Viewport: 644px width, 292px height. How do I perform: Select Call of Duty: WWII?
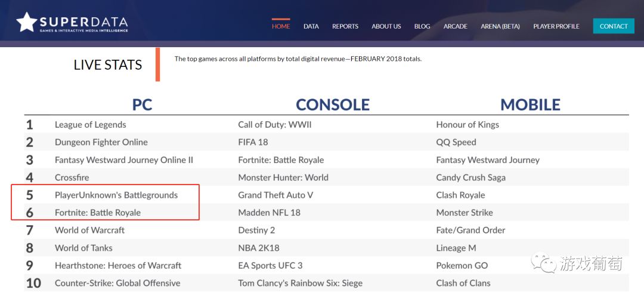(275, 125)
